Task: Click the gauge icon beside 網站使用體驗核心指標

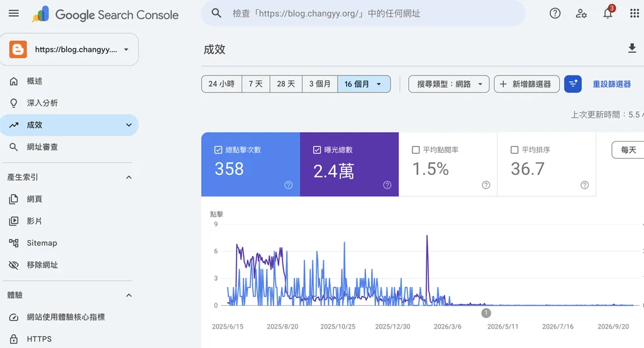Action: tap(14, 317)
